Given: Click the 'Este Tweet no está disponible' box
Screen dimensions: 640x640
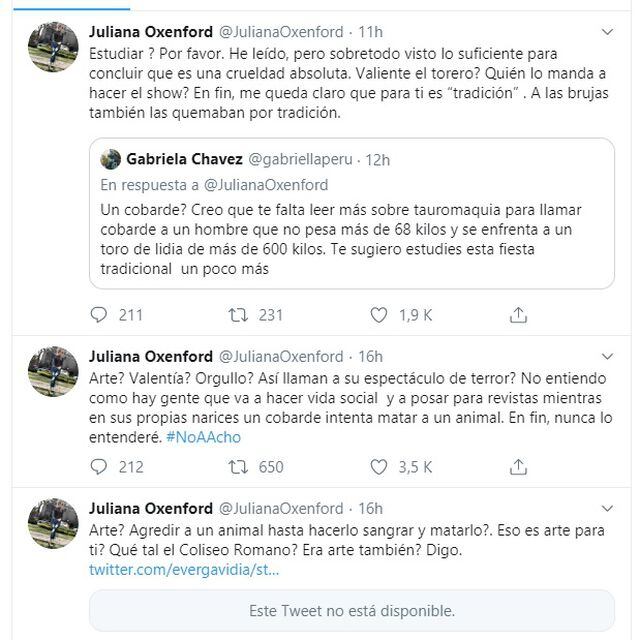Looking at the screenshot, I should click(x=351, y=610).
